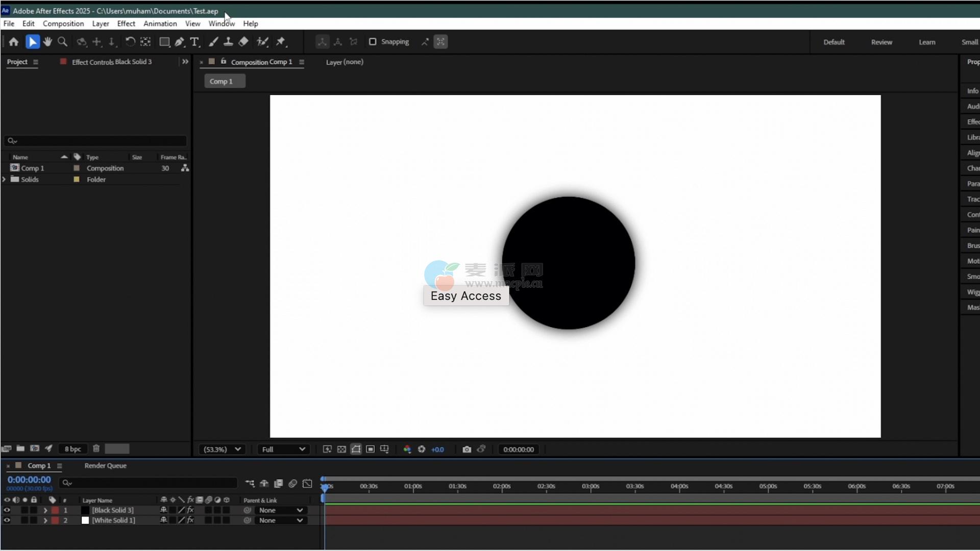Open the Graph Editor in the timeline
Image resolution: width=980 pixels, height=551 pixels.
307,483
